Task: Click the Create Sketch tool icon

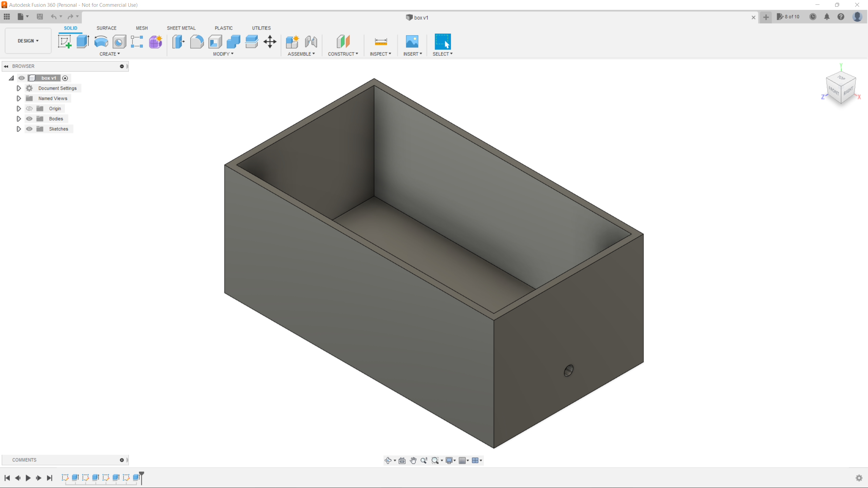Action: coord(64,42)
